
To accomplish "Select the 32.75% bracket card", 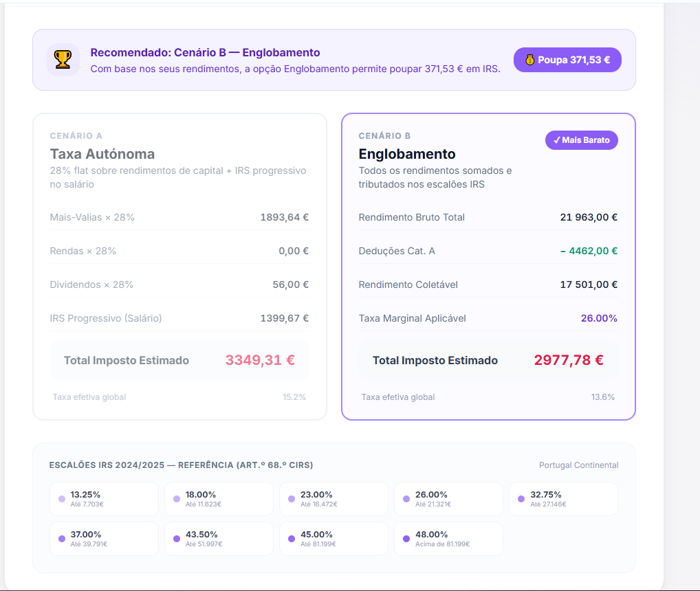I will (x=563, y=499).
